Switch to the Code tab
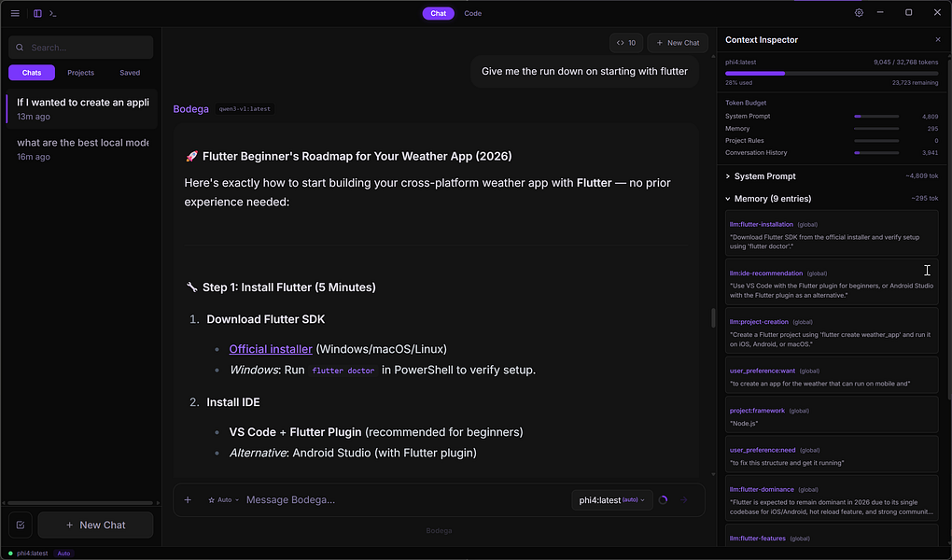The height and width of the screenshot is (560, 952). click(x=473, y=13)
